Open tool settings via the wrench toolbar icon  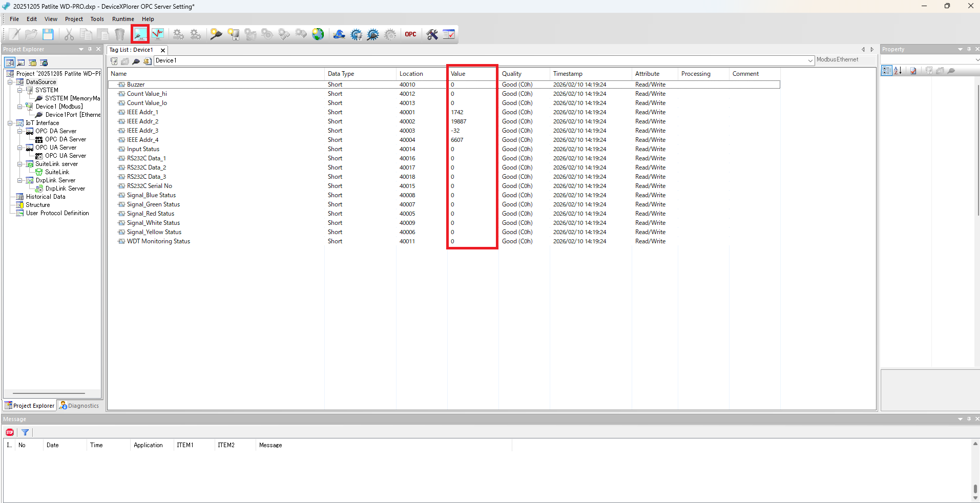tap(432, 34)
